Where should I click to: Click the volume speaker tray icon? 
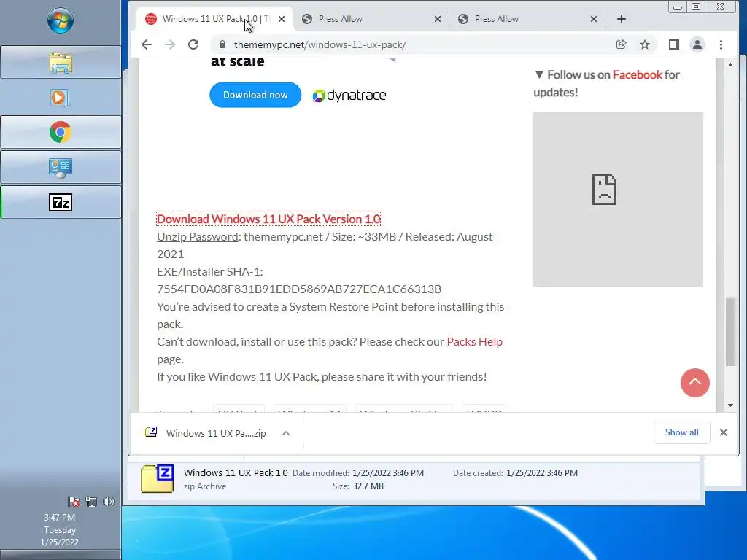tap(109, 502)
